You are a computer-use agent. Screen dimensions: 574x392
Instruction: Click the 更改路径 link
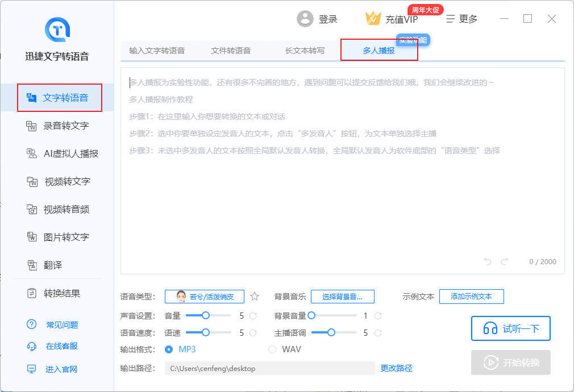click(x=396, y=368)
